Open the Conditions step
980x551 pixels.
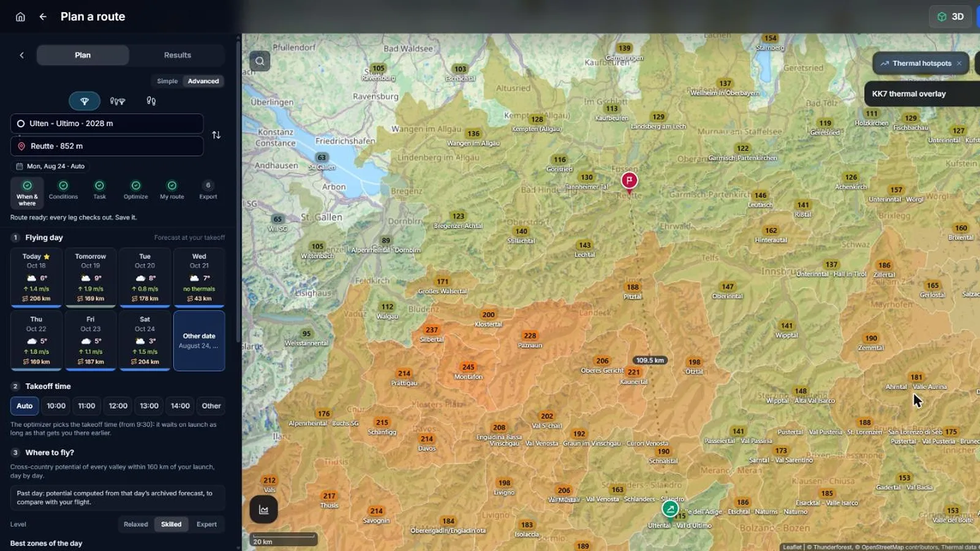tap(63, 190)
